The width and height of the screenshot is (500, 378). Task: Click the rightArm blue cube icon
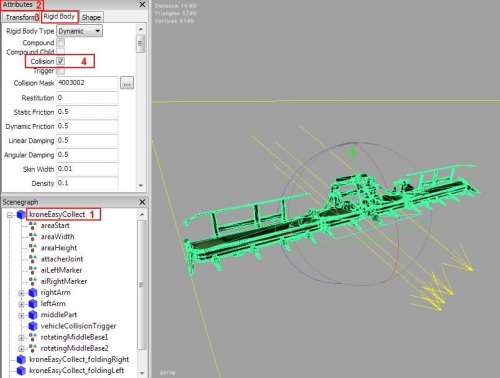pos(32,293)
